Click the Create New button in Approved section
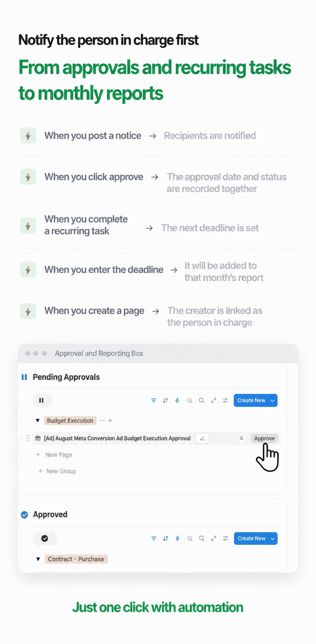This screenshot has width=316, height=644. (x=251, y=538)
